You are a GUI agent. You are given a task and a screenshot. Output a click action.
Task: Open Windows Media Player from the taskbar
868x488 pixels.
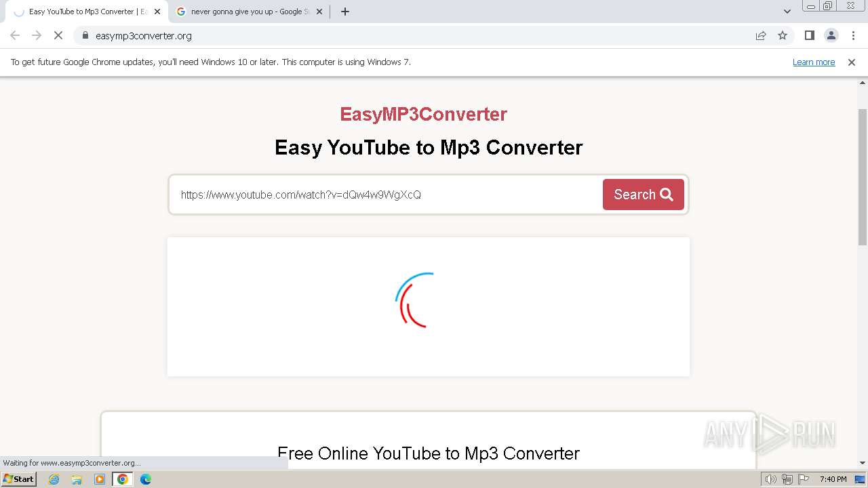coord(100,479)
